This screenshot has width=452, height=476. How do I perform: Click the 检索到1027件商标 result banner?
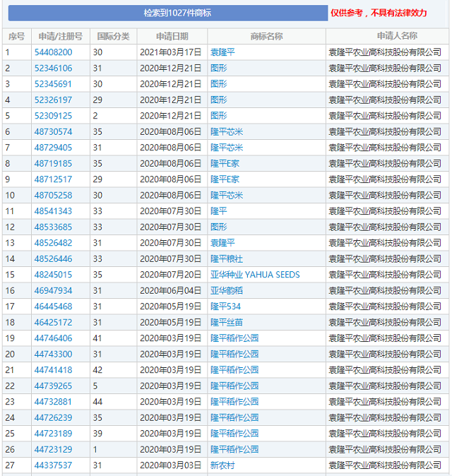[x=168, y=13]
